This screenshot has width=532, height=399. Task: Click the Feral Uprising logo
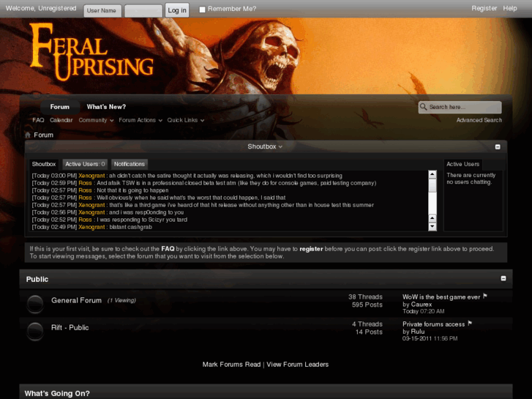click(91, 52)
